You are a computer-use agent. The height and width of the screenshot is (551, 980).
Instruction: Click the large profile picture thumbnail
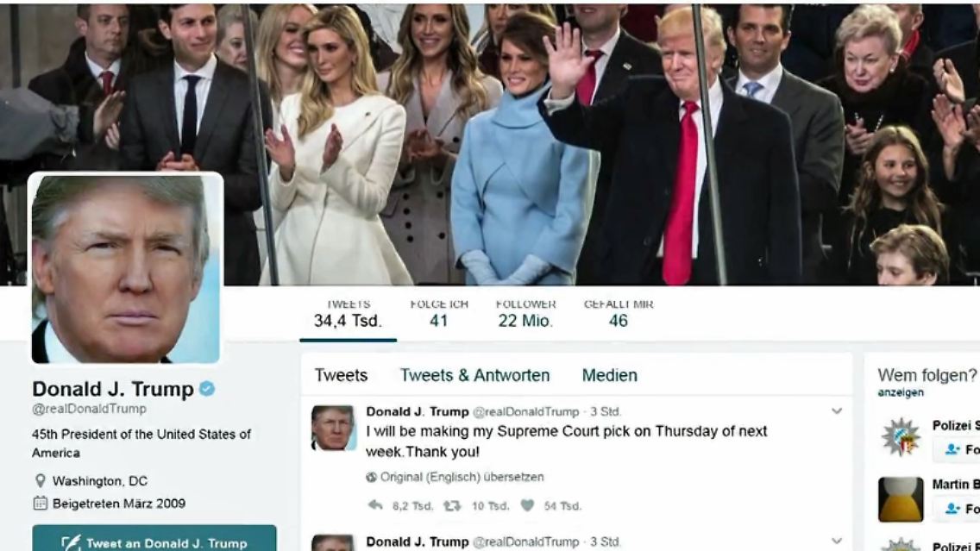[126, 268]
